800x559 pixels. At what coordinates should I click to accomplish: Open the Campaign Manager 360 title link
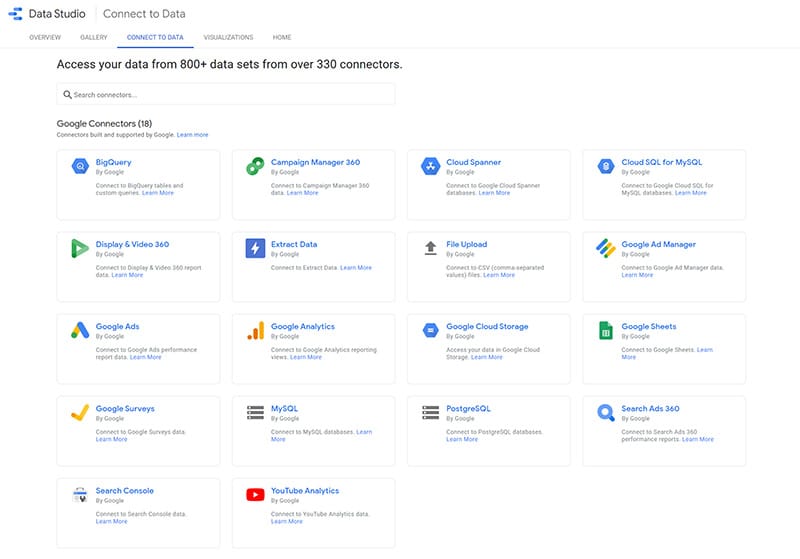pyautogui.click(x=315, y=162)
